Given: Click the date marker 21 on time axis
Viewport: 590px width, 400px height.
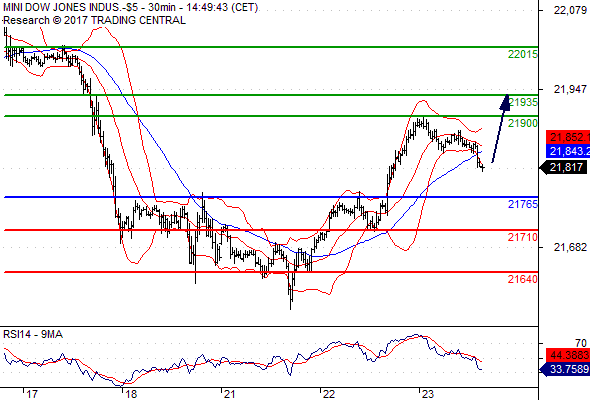Looking at the screenshot, I should click(229, 394).
